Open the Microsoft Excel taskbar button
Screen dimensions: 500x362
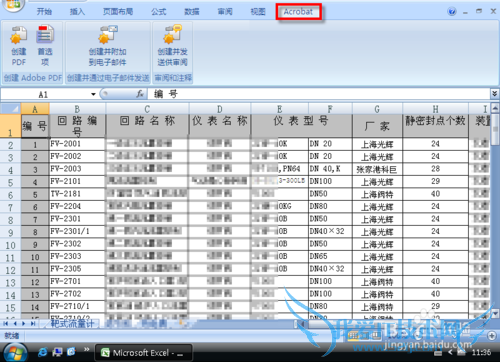point(143,353)
